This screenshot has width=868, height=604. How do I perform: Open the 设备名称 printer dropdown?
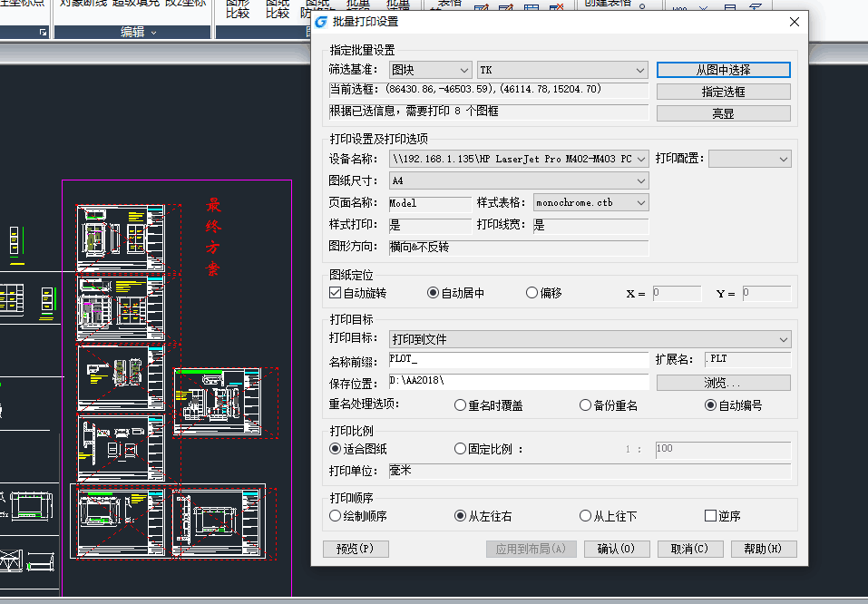coord(519,159)
